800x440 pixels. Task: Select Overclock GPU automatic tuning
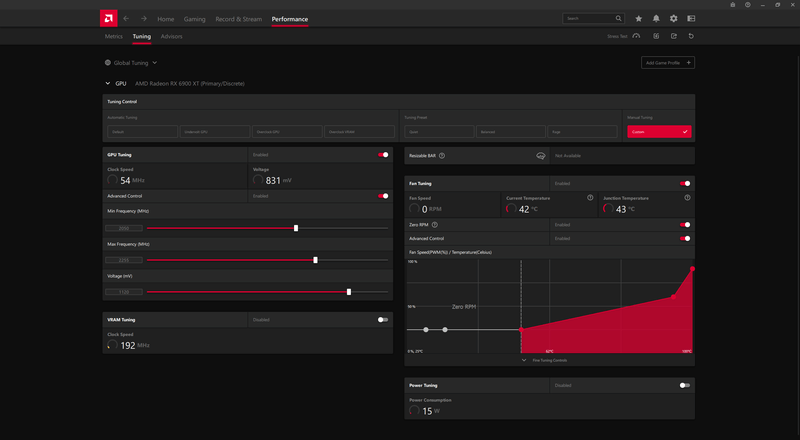[287, 132]
